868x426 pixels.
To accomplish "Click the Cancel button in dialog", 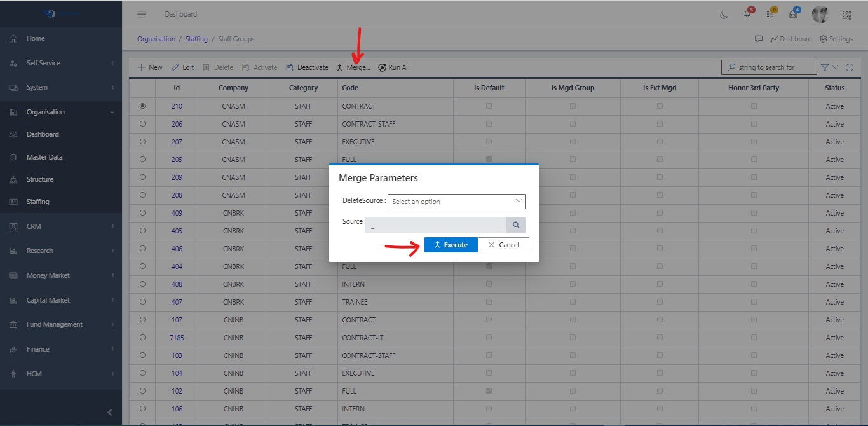I will pyautogui.click(x=503, y=245).
